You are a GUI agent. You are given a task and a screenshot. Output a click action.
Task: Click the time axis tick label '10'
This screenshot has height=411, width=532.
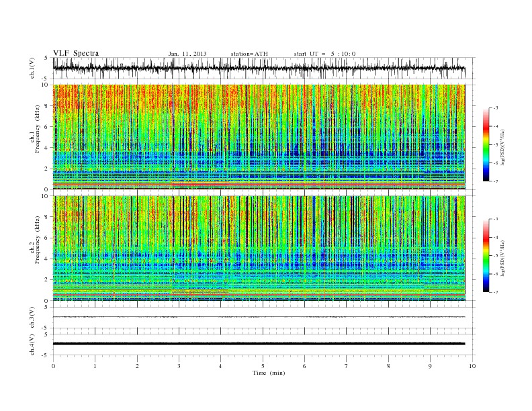tap(472, 366)
